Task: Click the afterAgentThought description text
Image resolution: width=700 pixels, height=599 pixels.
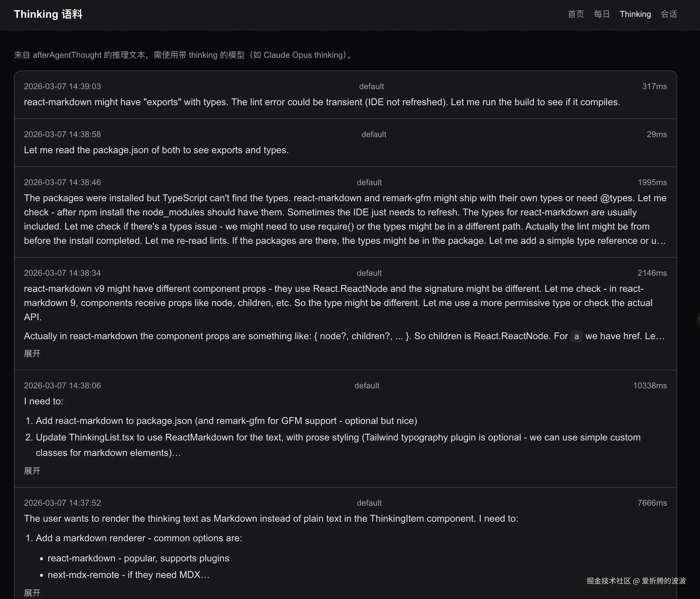Action: [x=182, y=55]
